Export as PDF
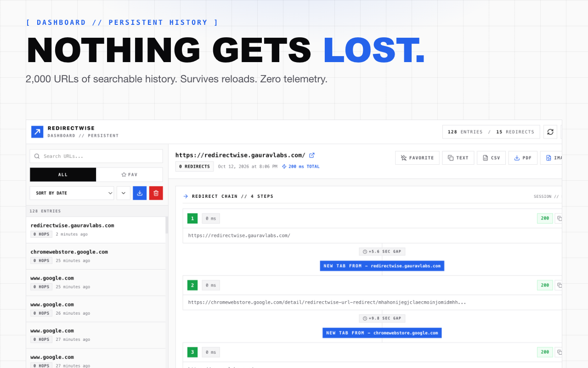Screen dimensions: 588x368 click(523, 158)
